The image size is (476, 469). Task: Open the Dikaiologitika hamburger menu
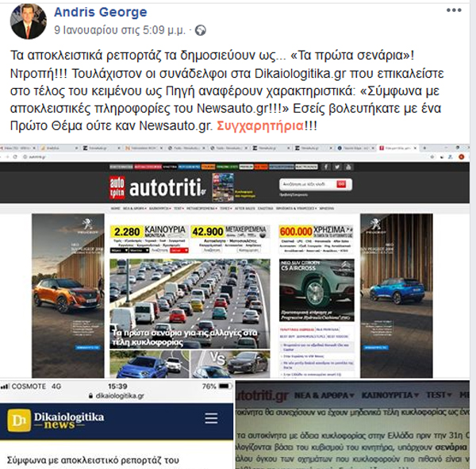pyautogui.click(x=211, y=418)
